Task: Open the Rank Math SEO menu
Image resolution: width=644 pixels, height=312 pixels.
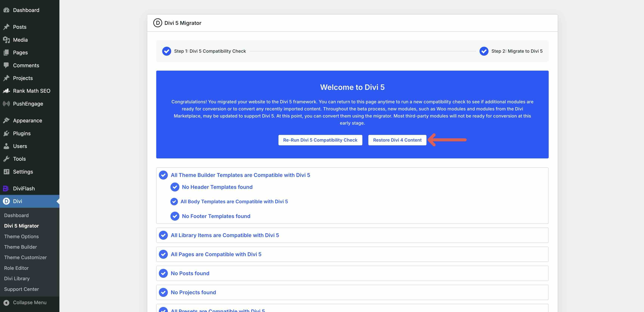Action: point(32,91)
